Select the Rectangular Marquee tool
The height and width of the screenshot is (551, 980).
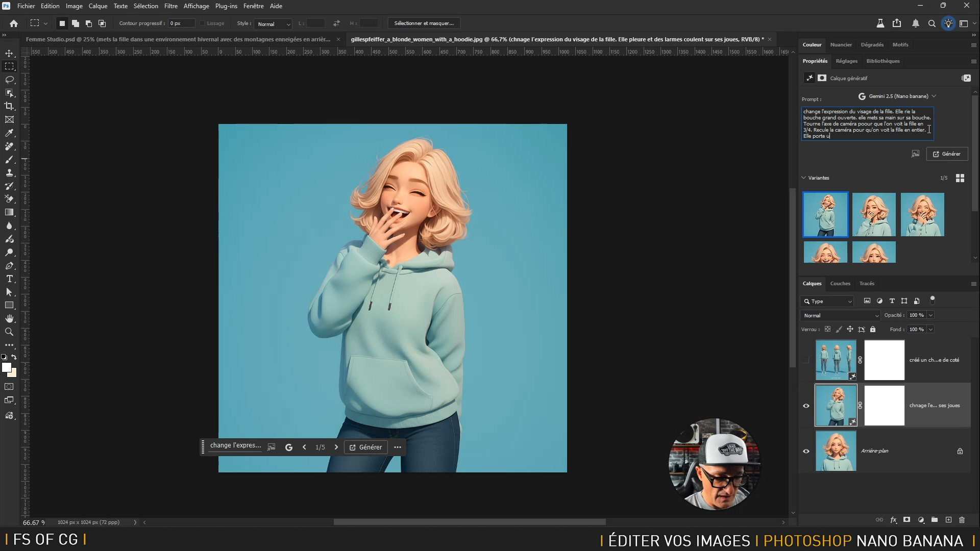[x=9, y=66]
